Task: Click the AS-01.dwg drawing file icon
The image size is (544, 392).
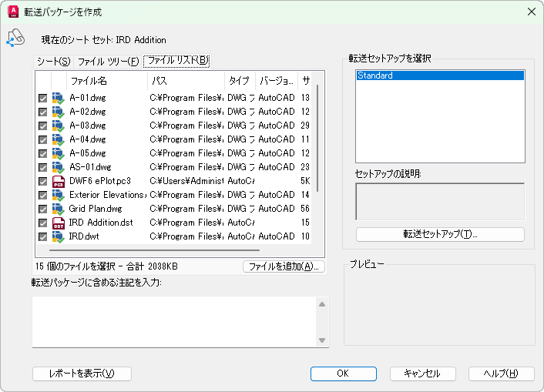Action: click(x=58, y=167)
